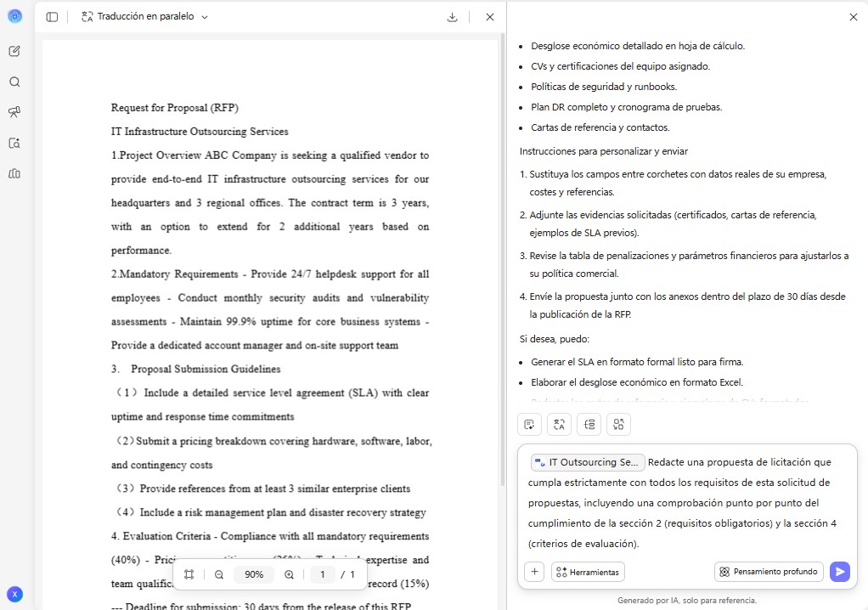Click 'Generar el SLA en formato formal' bullet
The height and width of the screenshot is (610, 868).
pos(637,362)
